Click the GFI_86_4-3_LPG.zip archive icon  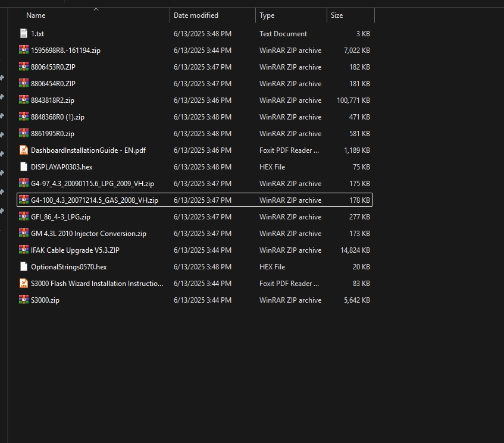pyautogui.click(x=24, y=217)
